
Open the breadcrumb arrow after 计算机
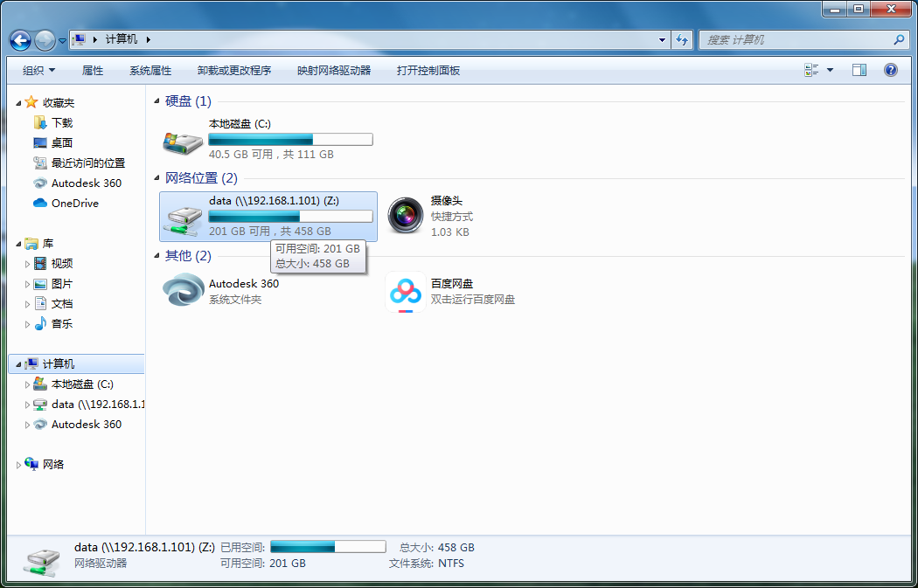pyautogui.click(x=148, y=40)
